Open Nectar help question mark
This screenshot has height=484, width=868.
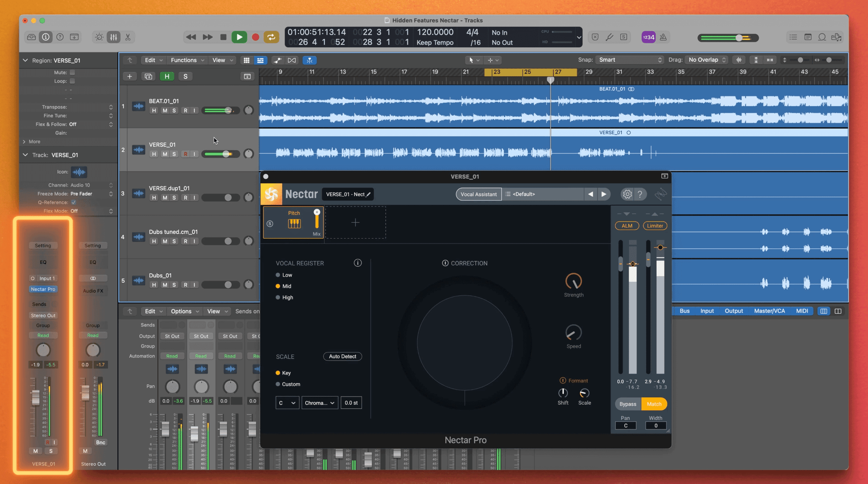pyautogui.click(x=640, y=194)
